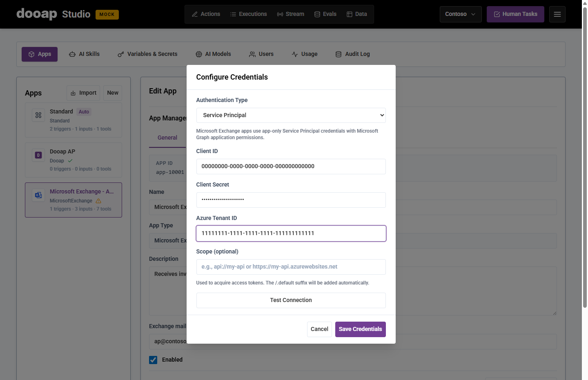
Task: Click the Human Tasks checklist icon
Action: [x=497, y=14]
